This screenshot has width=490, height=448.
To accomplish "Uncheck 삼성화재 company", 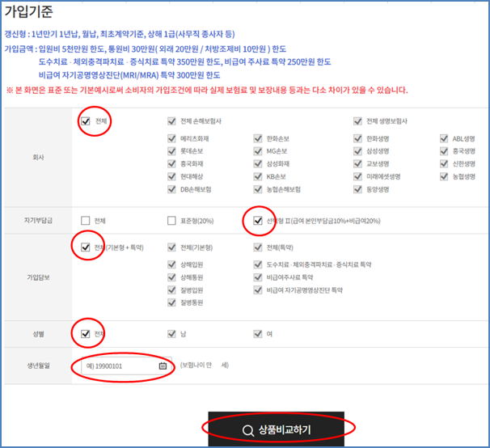I will point(258,163).
